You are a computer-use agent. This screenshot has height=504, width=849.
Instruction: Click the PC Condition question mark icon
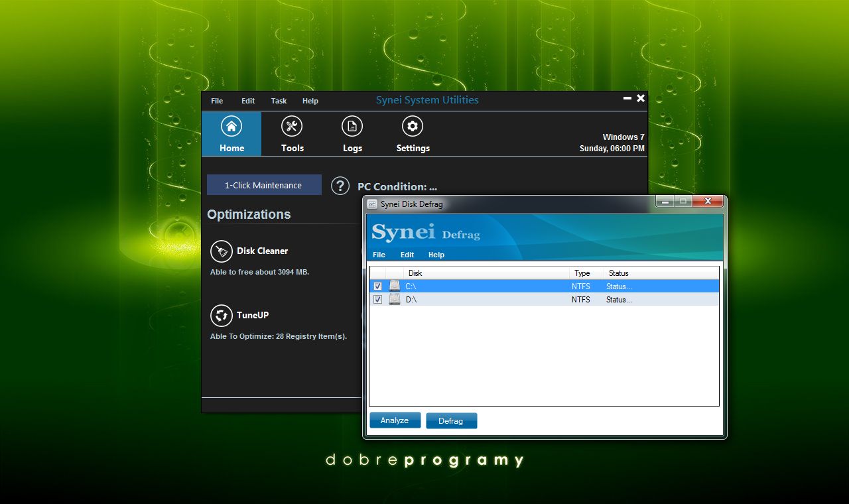point(340,186)
